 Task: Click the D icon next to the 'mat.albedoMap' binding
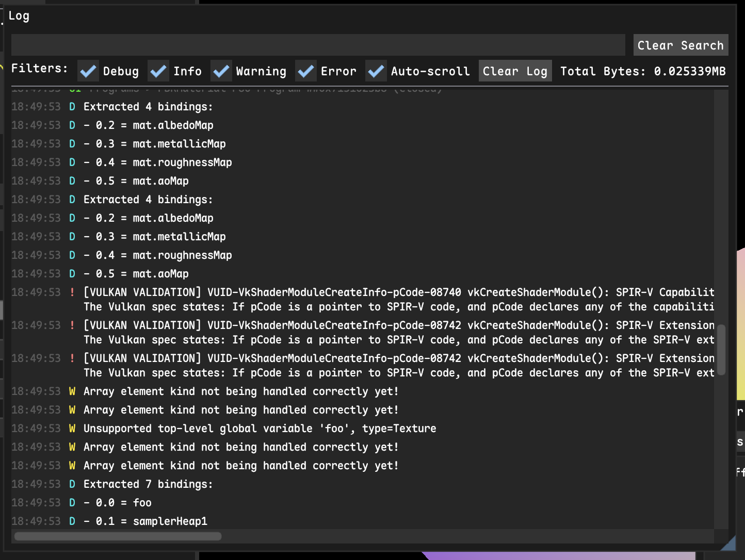(x=72, y=125)
